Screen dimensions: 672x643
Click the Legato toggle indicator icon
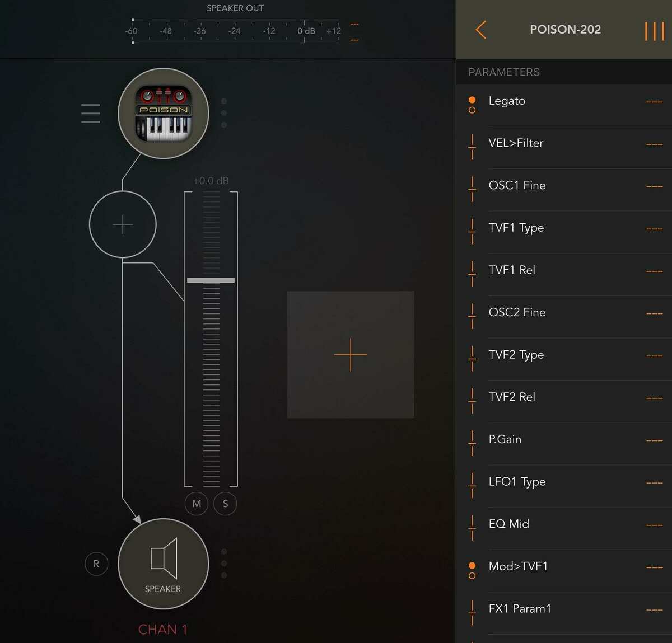(x=472, y=105)
